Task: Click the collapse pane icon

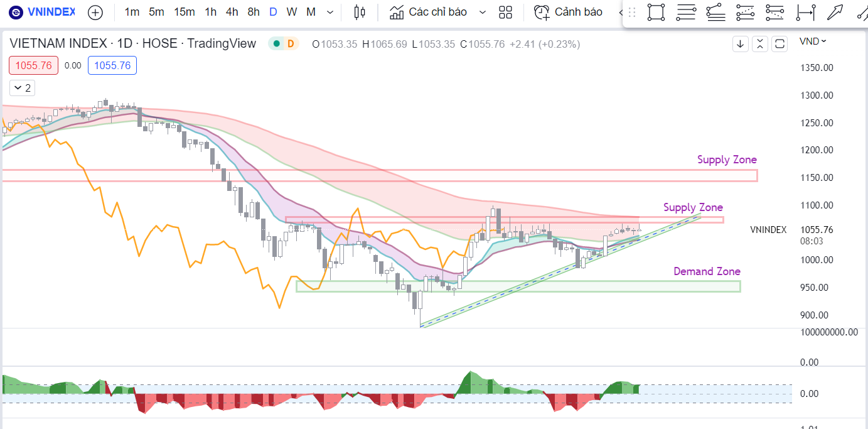Action: [x=759, y=44]
